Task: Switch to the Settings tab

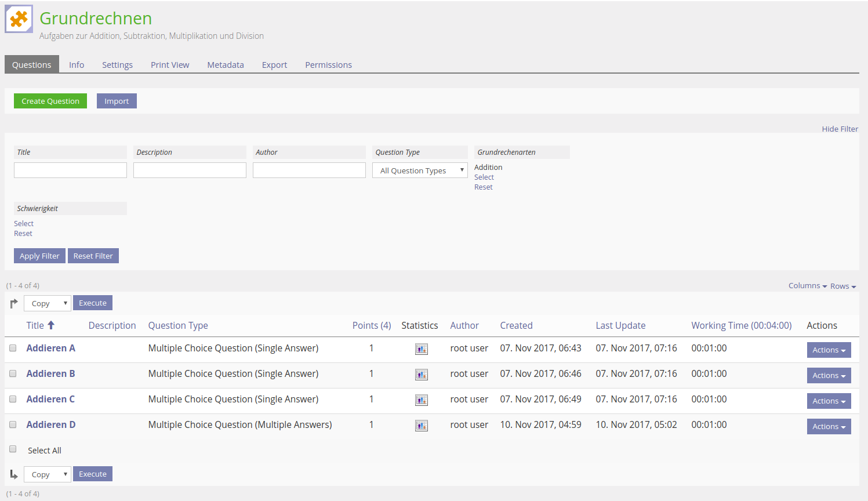Action: 117,65
